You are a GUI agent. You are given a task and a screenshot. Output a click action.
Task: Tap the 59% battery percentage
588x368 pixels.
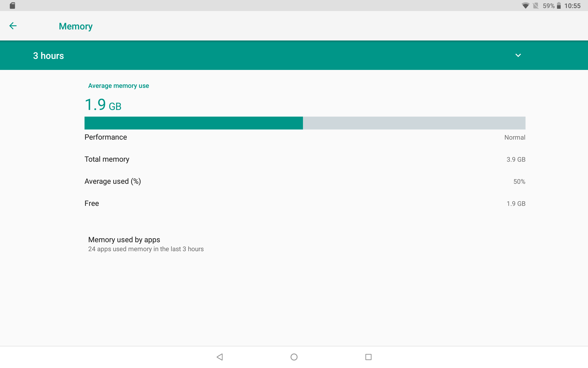coord(549,6)
